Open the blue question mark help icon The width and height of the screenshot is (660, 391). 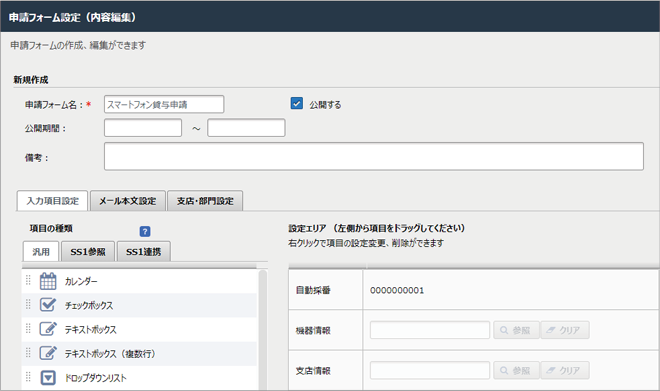[x=145, y=231]
